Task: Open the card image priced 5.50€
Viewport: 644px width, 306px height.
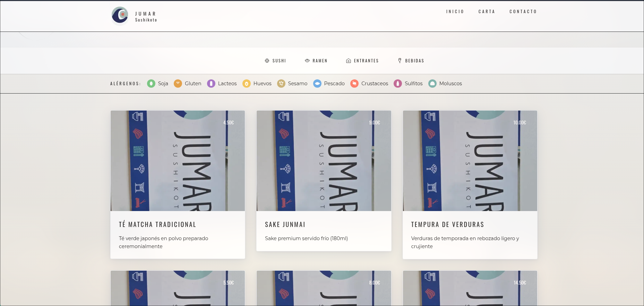Action: click(178, 288)
